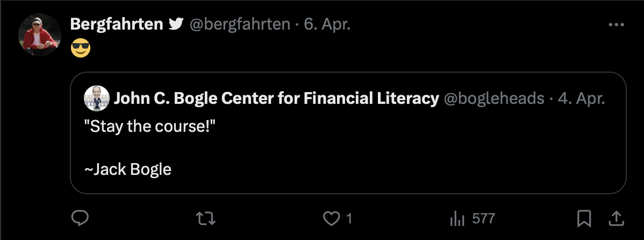The height and width of the screenshot is (240, 644).
Task: Open the three-dot more options menu
Action: pos(616,25)
